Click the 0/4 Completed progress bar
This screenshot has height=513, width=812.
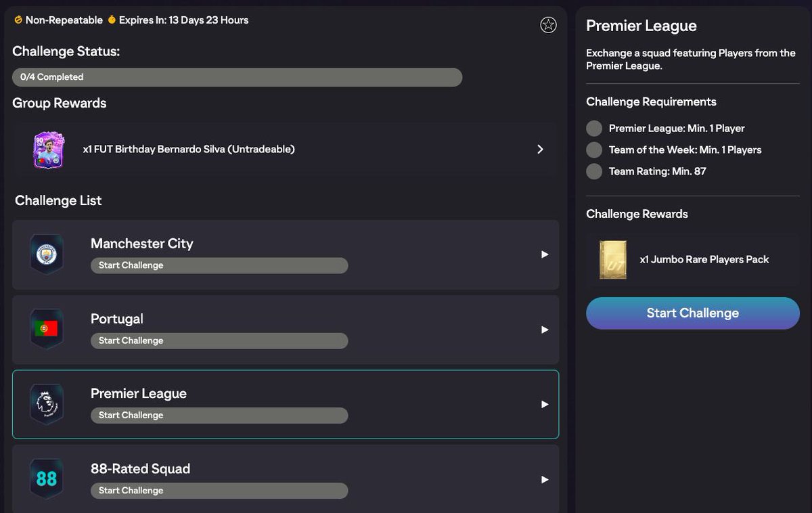[237, 77]
